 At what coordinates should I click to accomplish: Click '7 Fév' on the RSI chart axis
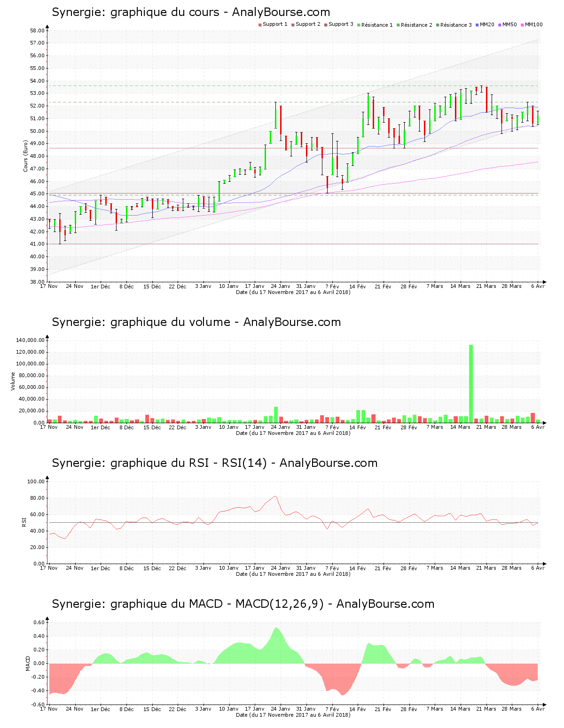332,568
